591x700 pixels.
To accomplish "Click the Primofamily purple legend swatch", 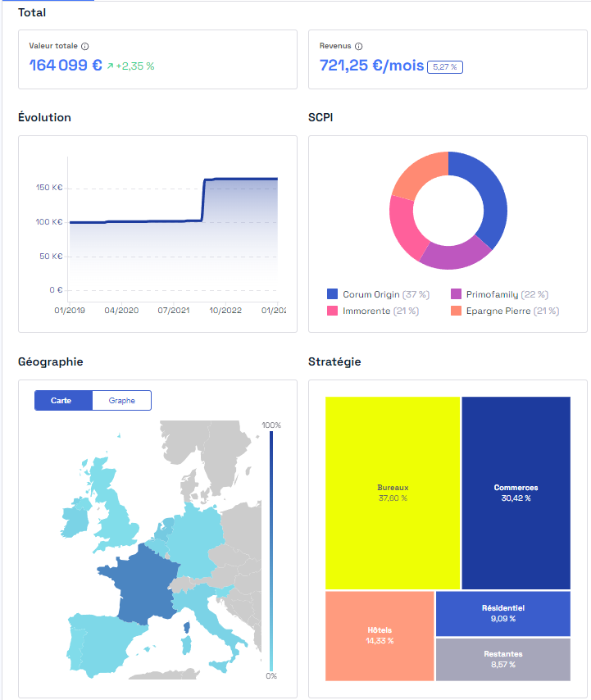I will point(456,293).
